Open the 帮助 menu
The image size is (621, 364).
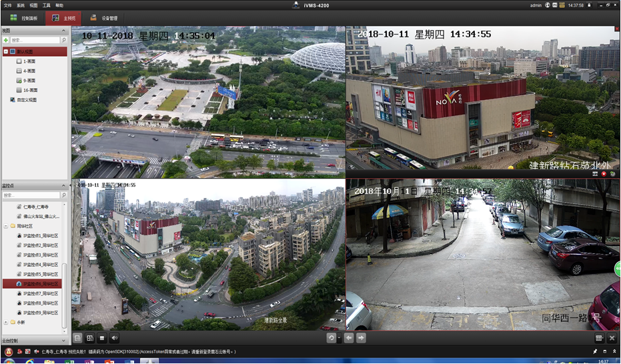tap(59, 5)
